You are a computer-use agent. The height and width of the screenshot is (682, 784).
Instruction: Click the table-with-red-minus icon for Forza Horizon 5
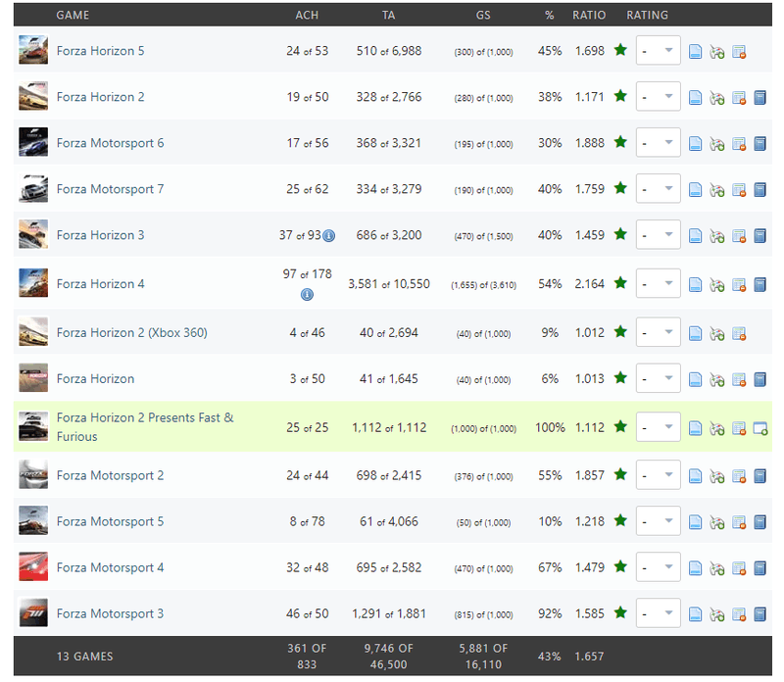point(739,52)
